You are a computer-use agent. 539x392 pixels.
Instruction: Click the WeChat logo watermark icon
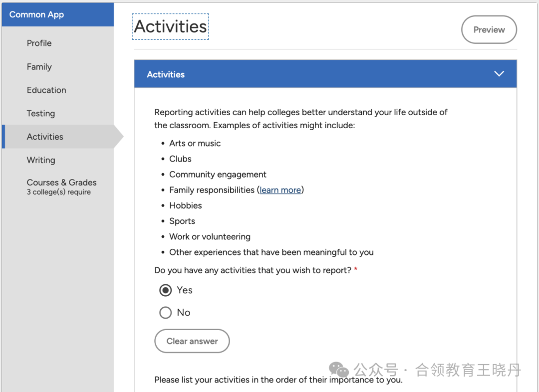click(x=338, y=370)
